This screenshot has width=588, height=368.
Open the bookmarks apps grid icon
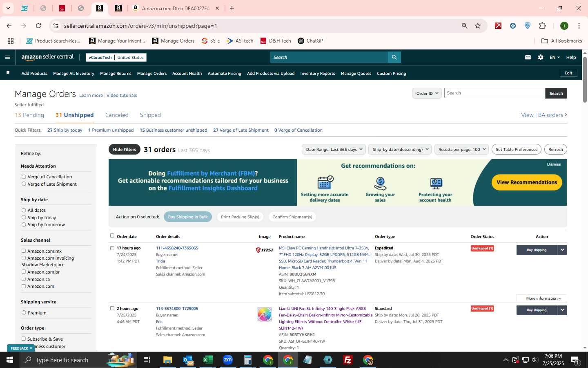click(11, 41)
